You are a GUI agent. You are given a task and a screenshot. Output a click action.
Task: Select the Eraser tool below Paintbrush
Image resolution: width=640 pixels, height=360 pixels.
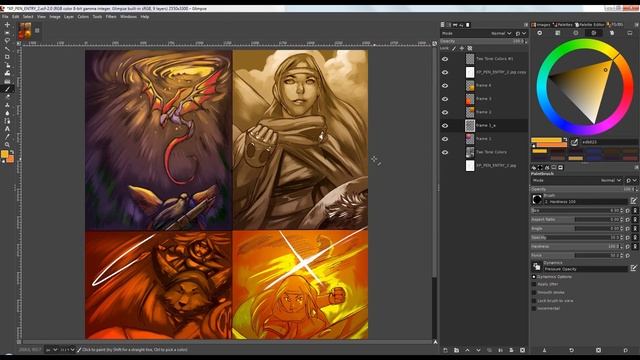[7, 97]
